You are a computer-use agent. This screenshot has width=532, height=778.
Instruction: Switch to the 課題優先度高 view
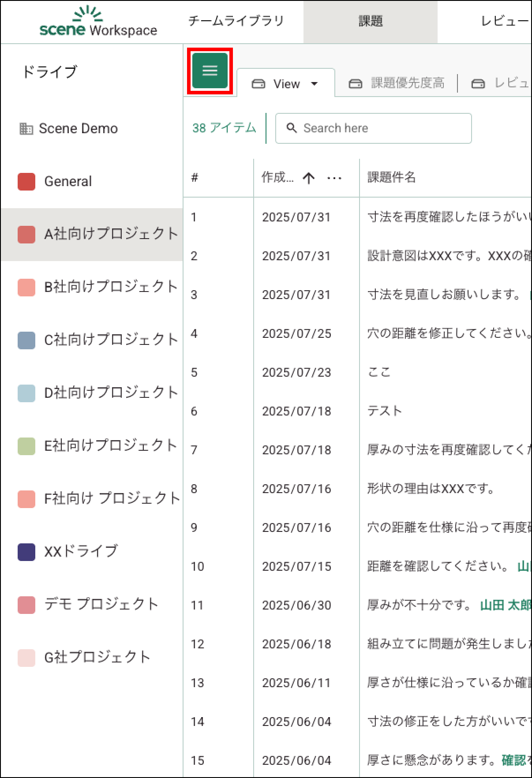tap(407, 83)
